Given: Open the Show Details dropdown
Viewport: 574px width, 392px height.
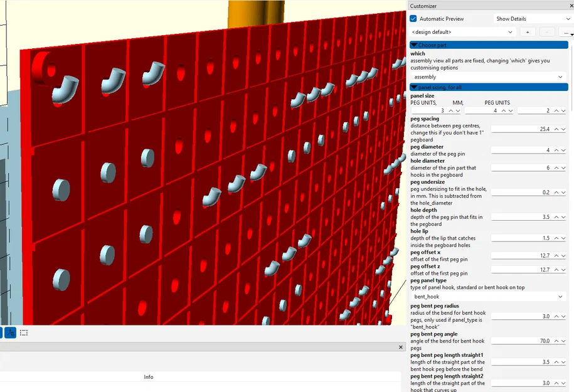Looking at the screenshot, I should coord(533,19).
